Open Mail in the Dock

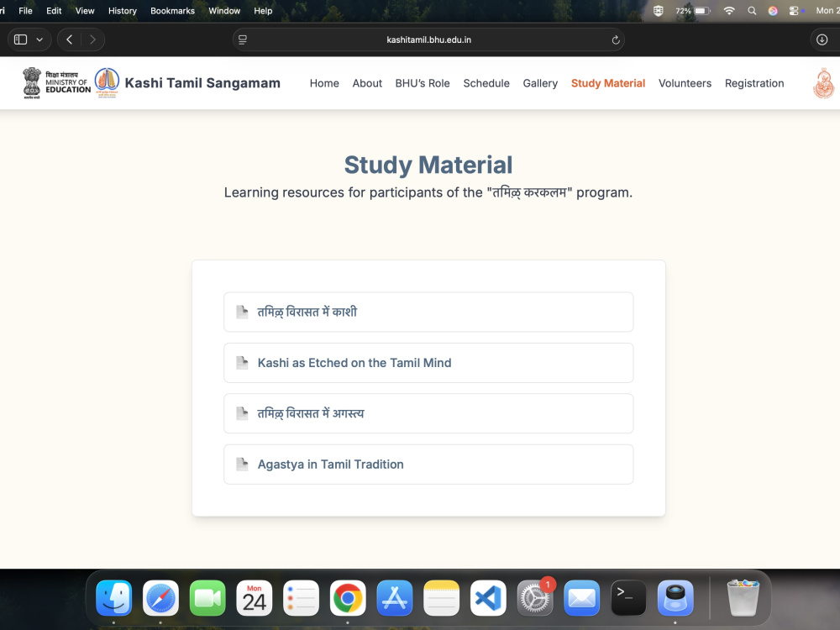[x=581, y=598]
